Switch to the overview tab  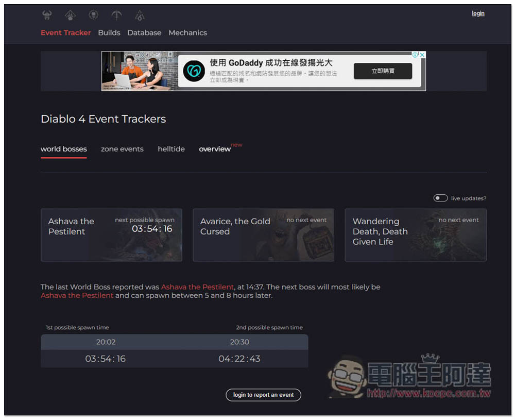pos(215,149)
